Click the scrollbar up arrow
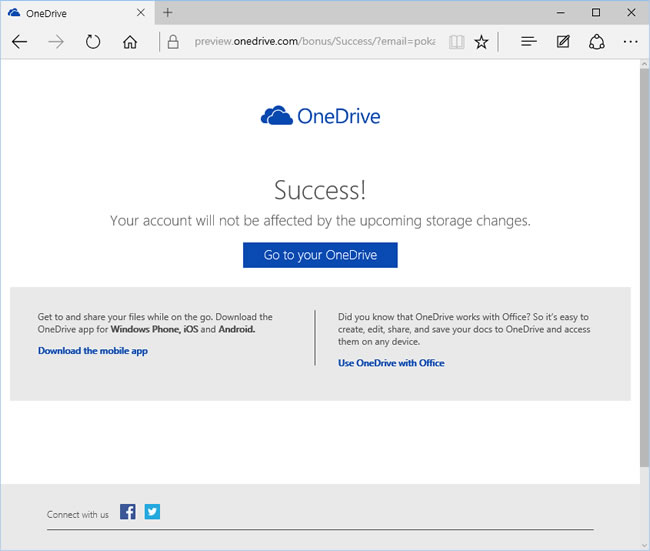The image size is (650, 551). pos(644,64)
